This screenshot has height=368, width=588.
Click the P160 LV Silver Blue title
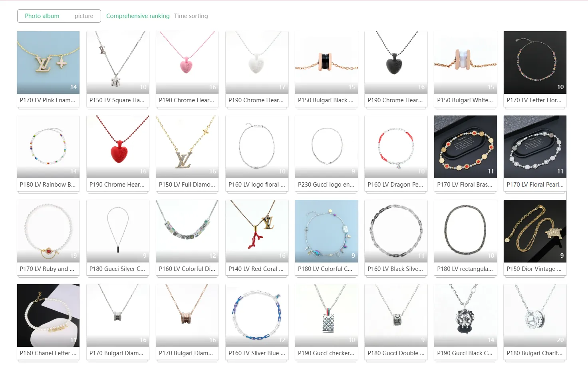[257, 353]
